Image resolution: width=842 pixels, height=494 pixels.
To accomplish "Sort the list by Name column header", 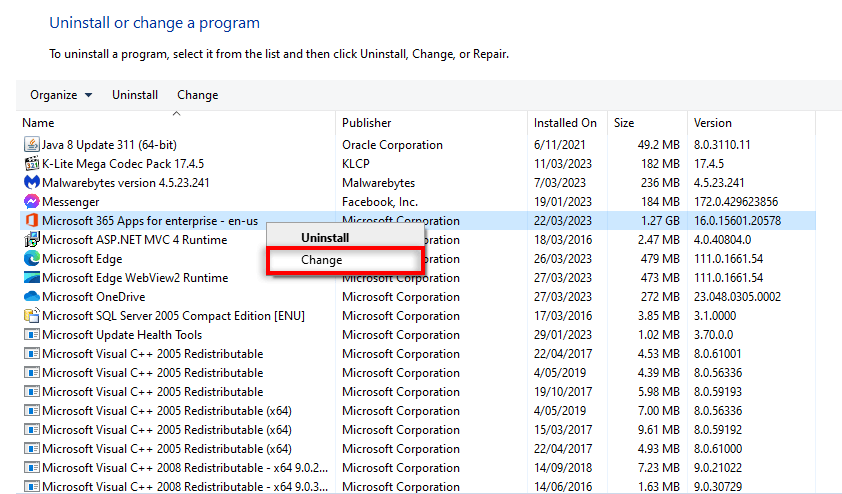I will [38, 123].
